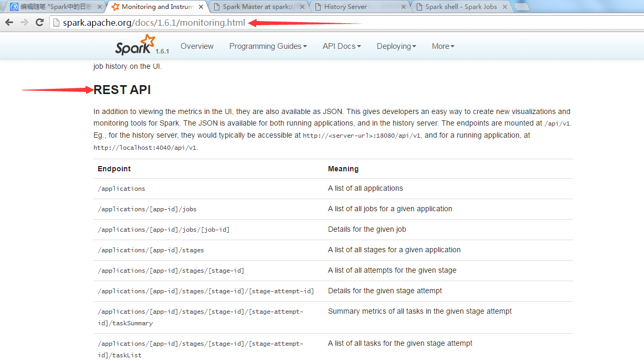Viewport: 644px width, 361px height.
Task: Click the /applications/[app-id]/stages endpoint
Action: pos(151,250)
